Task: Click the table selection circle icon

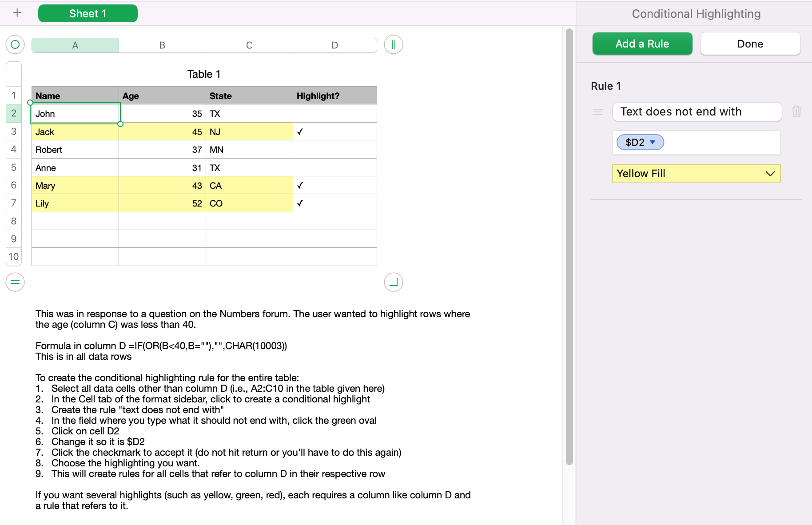Action: coord(15,44)
